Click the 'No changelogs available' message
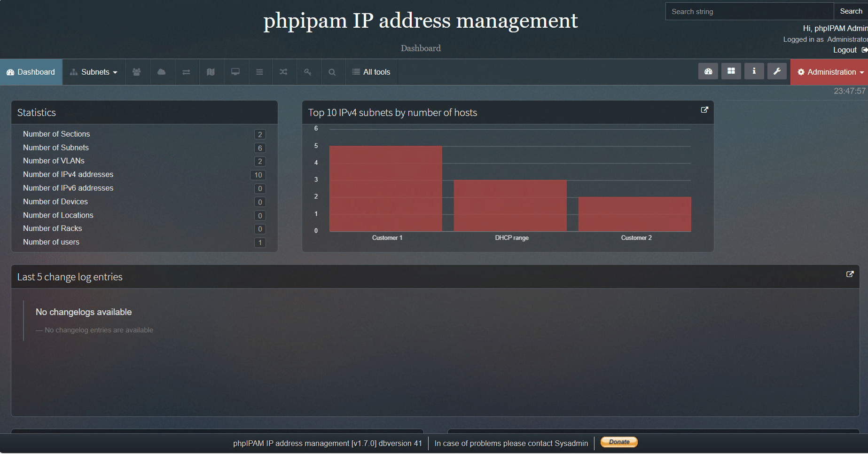 (84, 312)
